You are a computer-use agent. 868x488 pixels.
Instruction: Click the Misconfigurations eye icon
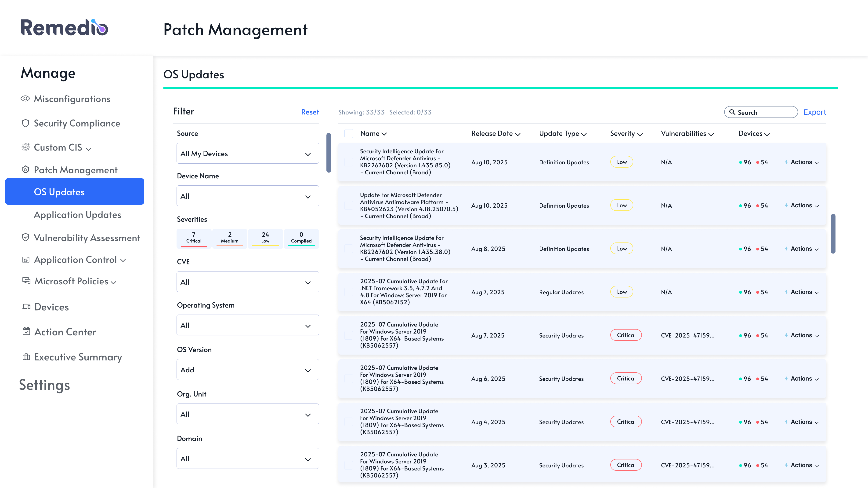[x=25, y=99]
